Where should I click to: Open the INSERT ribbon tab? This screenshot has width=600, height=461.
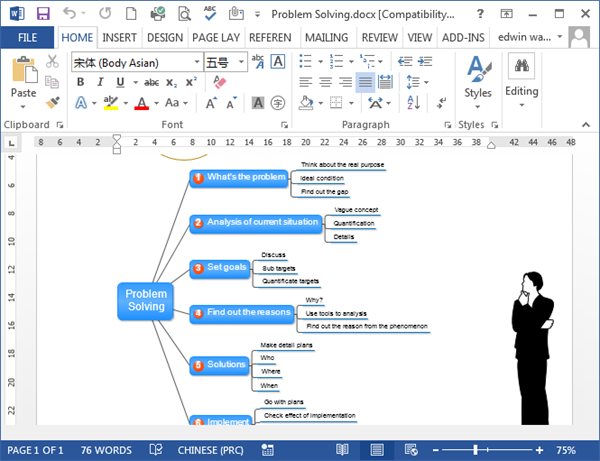click(x=119, y=37)
